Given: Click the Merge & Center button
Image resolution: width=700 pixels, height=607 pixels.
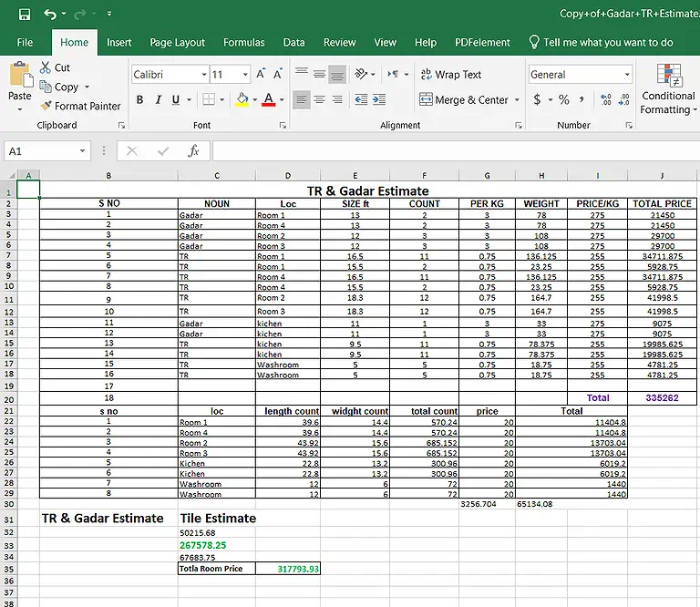Looking at the screenshot, I should [x=463, y=99].
